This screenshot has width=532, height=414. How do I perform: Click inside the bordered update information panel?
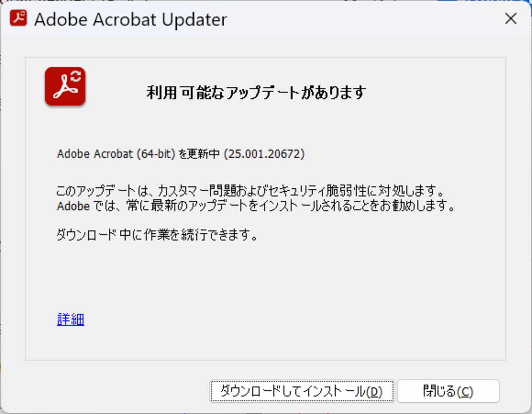(x=266, y=278)
